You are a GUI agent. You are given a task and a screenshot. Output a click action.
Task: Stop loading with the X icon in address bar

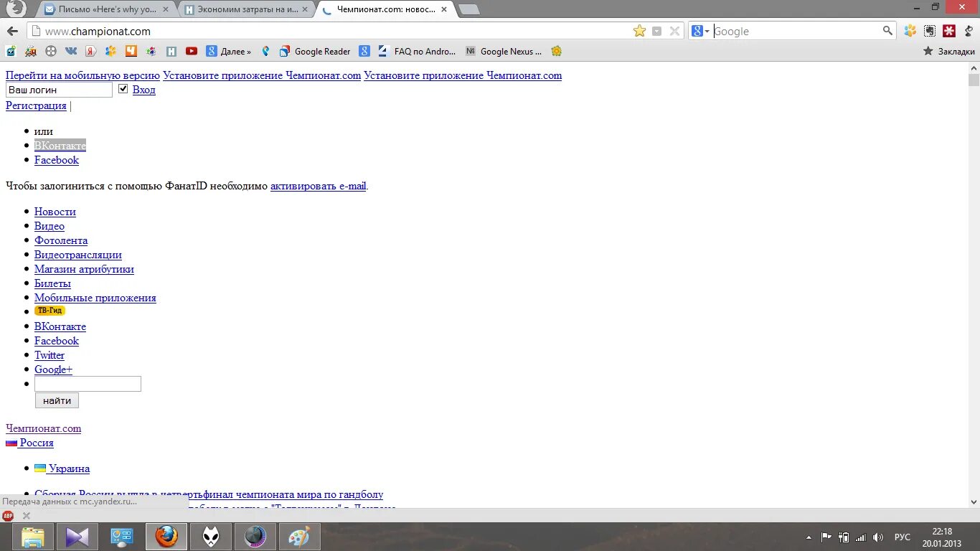674,31
